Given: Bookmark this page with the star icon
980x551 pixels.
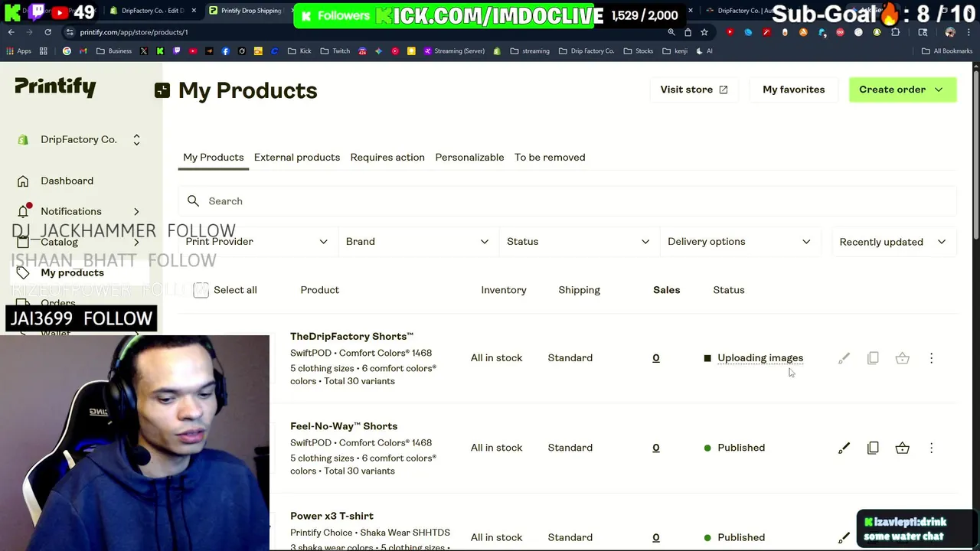Looking at the screenshot, I should point(704,32).
